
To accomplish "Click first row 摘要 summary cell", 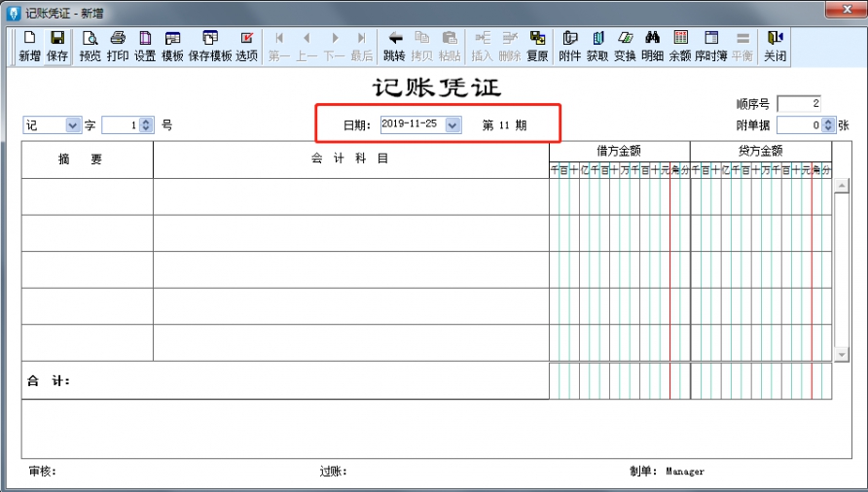I will click(x=88, y=196).
